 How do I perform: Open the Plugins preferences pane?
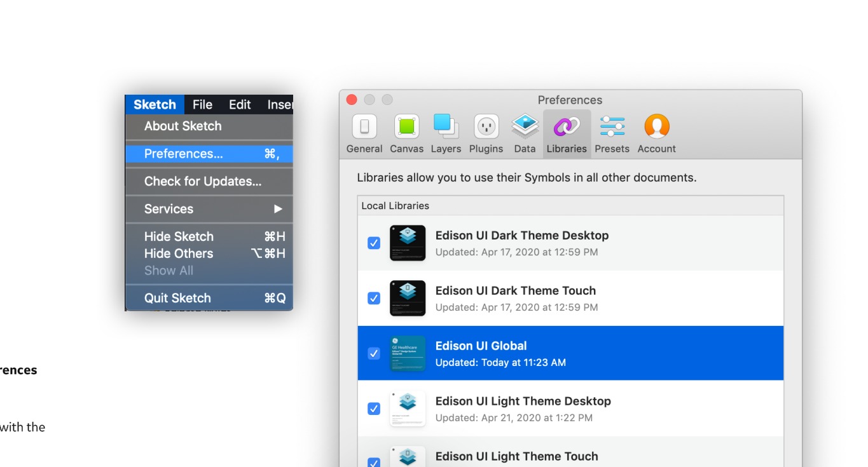(x=486, y=134)
